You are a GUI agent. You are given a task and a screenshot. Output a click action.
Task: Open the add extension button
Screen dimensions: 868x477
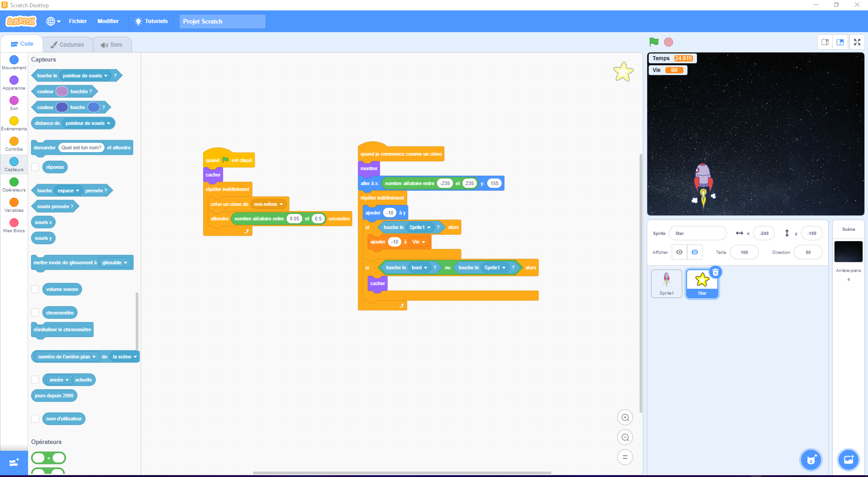14,463
